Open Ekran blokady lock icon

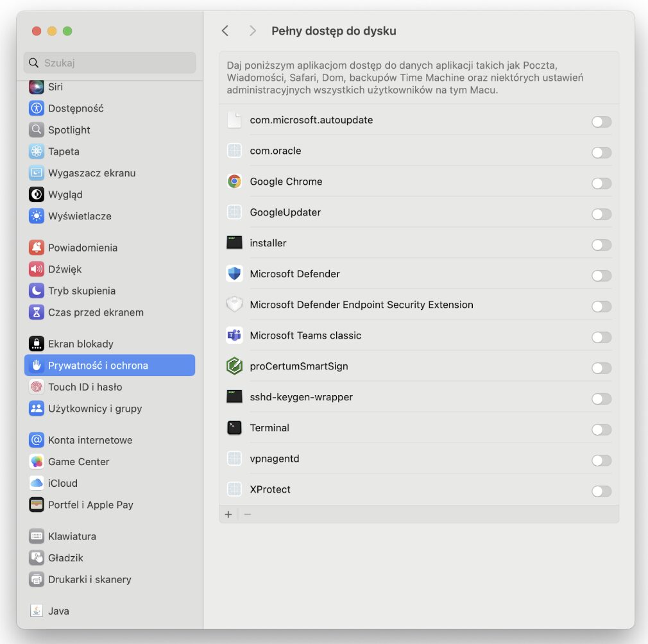pyautogui.click(x=37, y=344)
